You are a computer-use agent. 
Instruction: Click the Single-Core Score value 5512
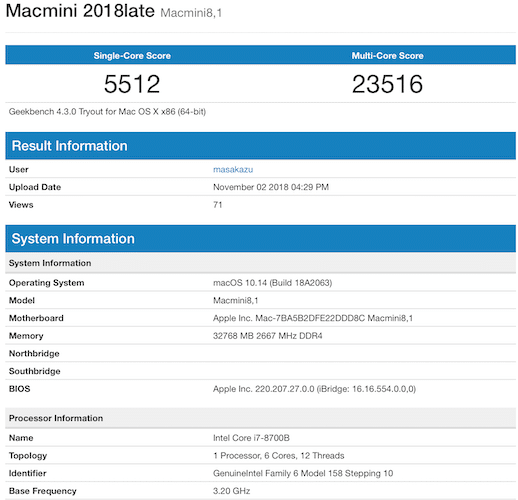tap(132, 84)
